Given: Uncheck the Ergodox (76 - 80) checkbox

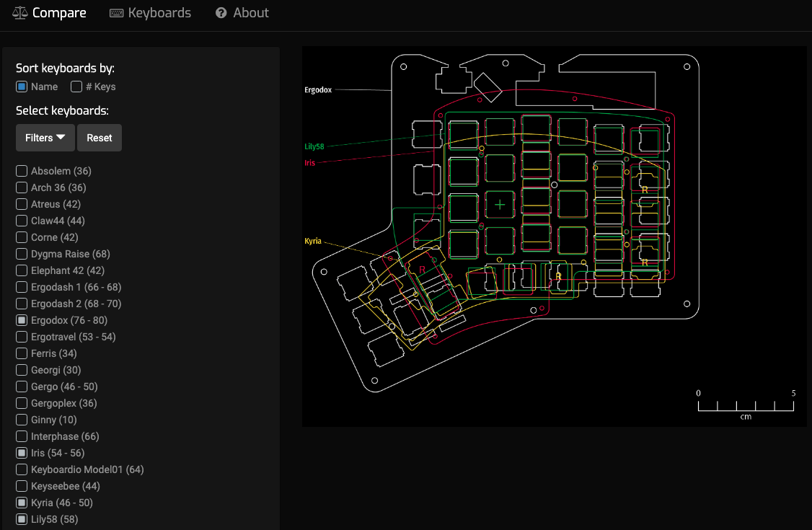Looking at the screenshot, I should [22, 320].
